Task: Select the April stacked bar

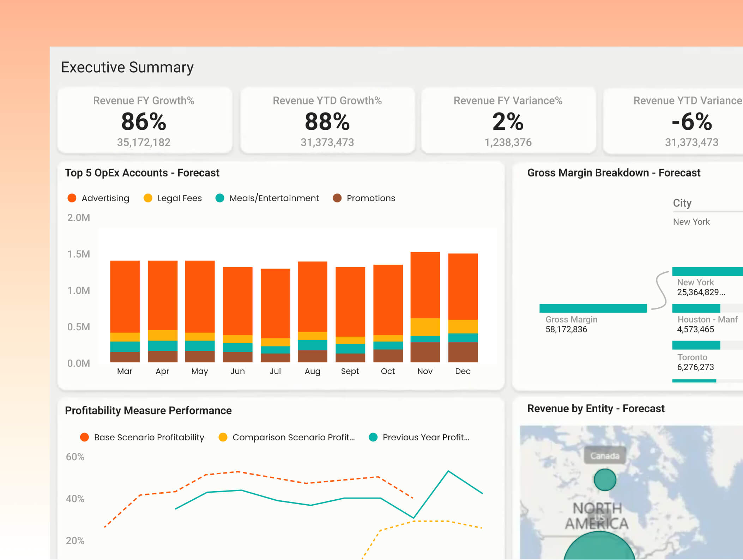Action: [163, 311]
